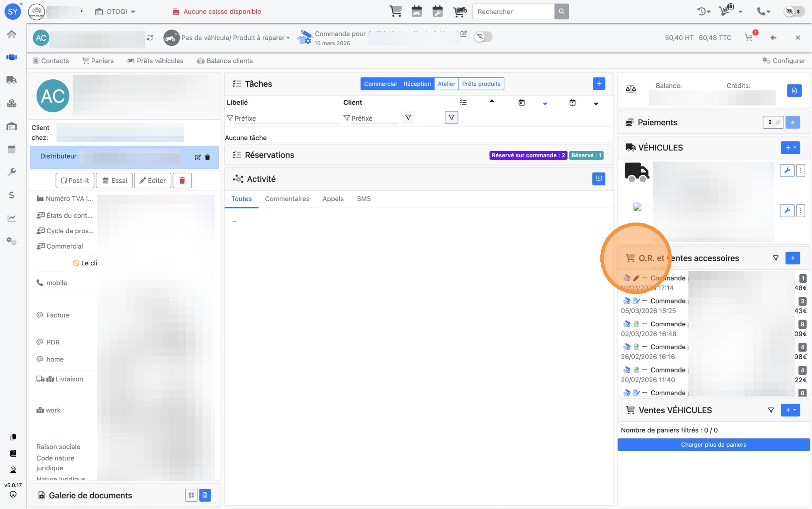Click into the Rechercher search field

(513, 11)
